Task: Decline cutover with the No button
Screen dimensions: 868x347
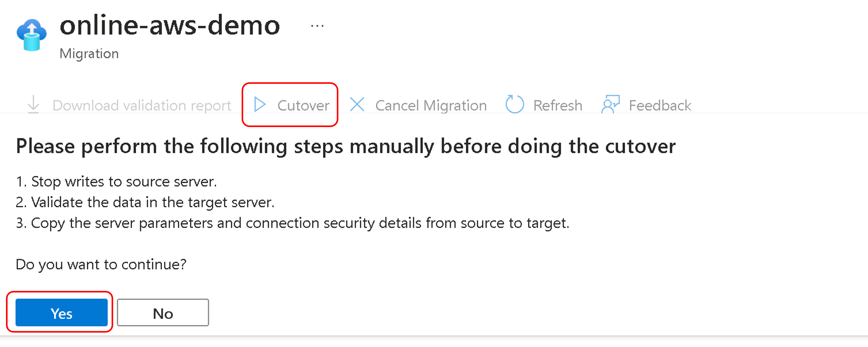Action: [x=163, y=313]
